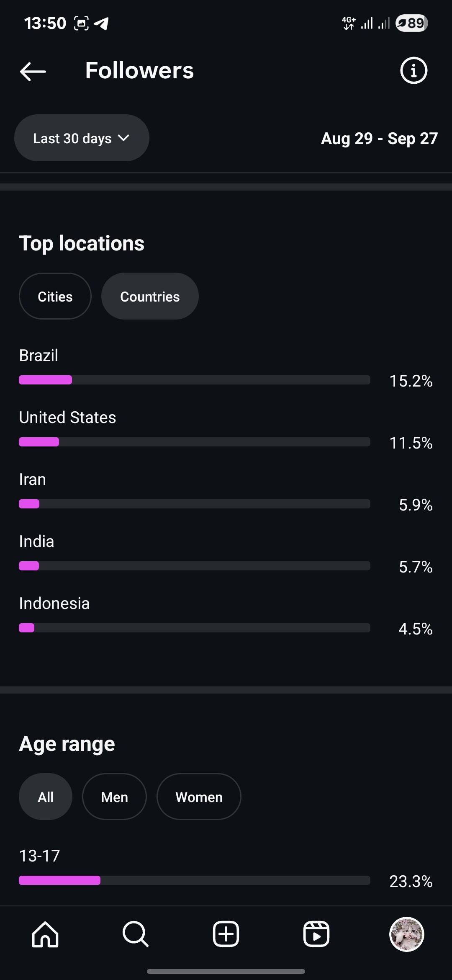This screenshot has height=980, width=452.
Task: Open the profile picture avatar
Action: click(407, 934)
